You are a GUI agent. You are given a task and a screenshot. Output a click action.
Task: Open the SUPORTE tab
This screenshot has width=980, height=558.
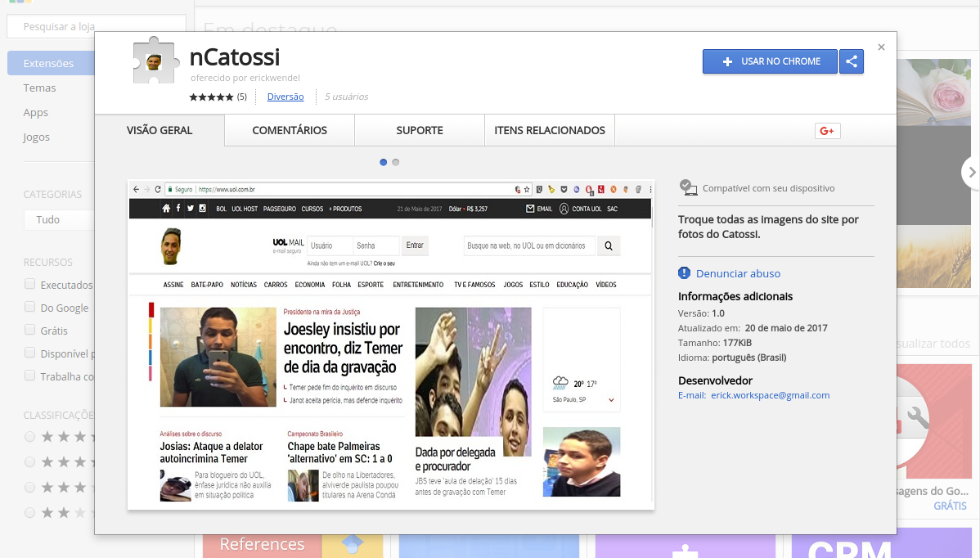point(420,130)
